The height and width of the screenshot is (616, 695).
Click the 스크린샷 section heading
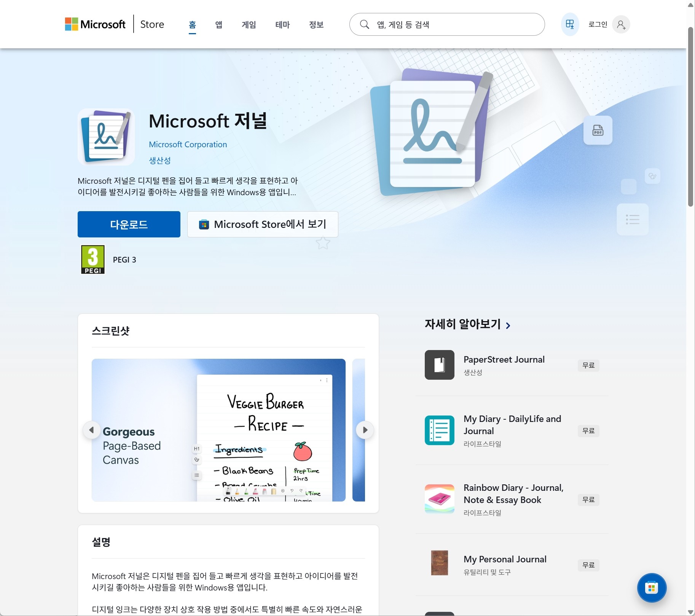point(111,331)
